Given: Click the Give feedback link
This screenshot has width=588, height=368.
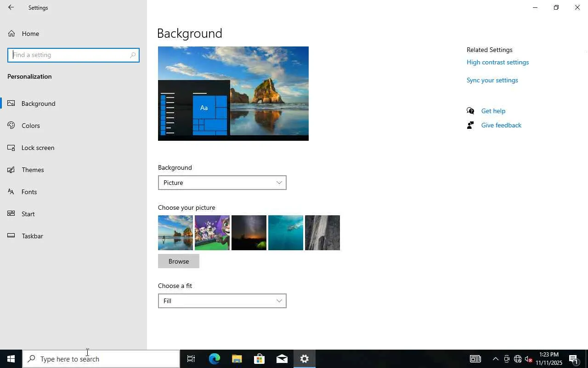Looking at the screenshot, I should point(501,125).
